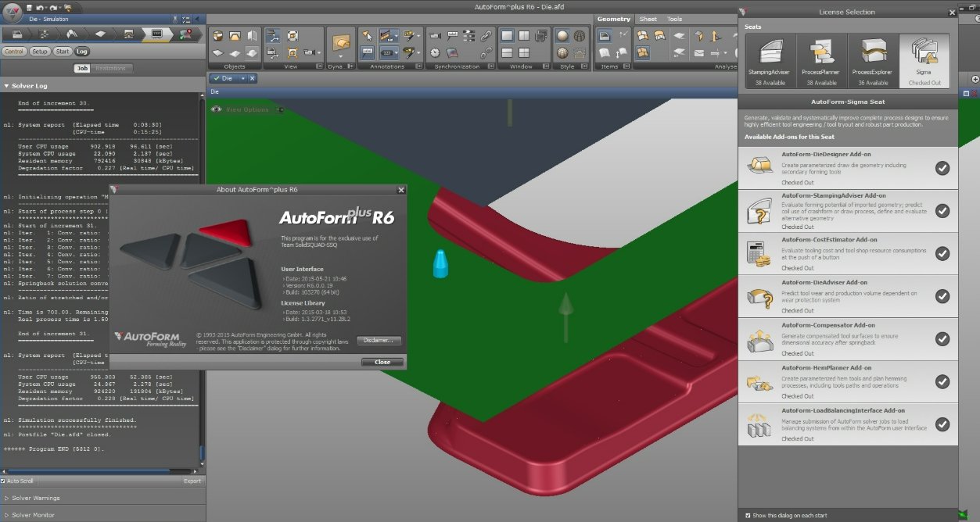This screenshot has height=522, width=980.
Task: Switch to the Tools ribbon tab
Action: point(674,20)
